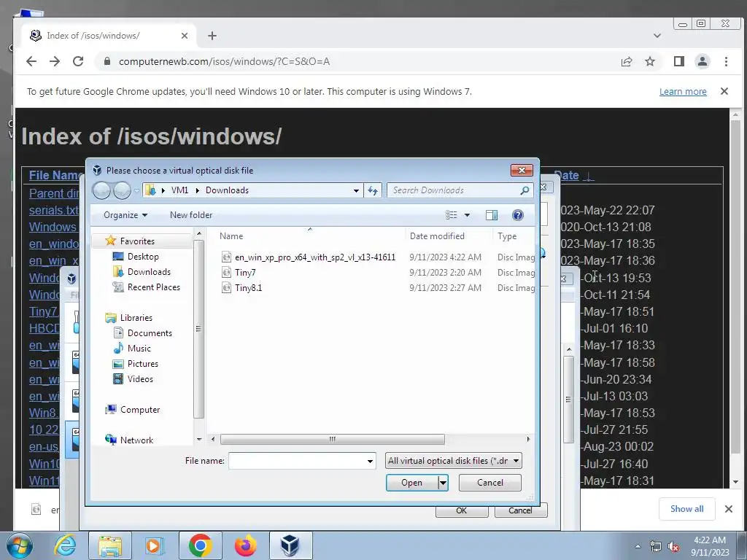Click the File name input field
This screenshot has height=560, width=747.
click(297, 461)
